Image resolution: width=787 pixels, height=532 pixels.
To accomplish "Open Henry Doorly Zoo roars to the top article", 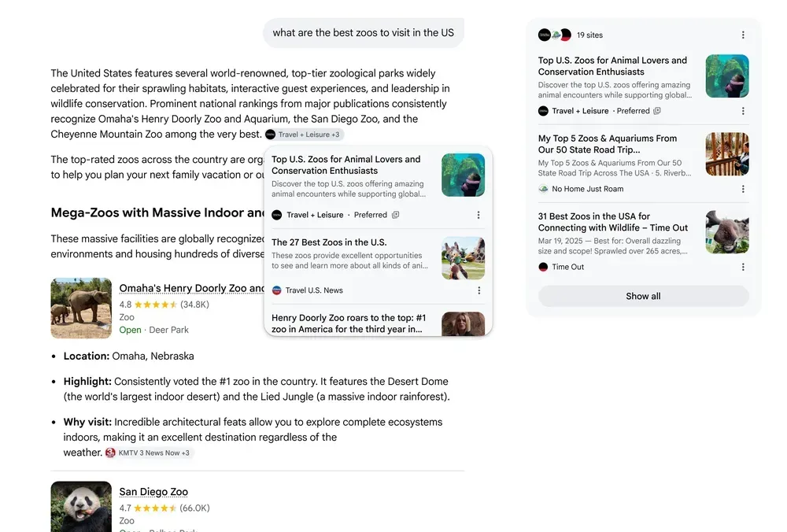I will pos(349,323).
